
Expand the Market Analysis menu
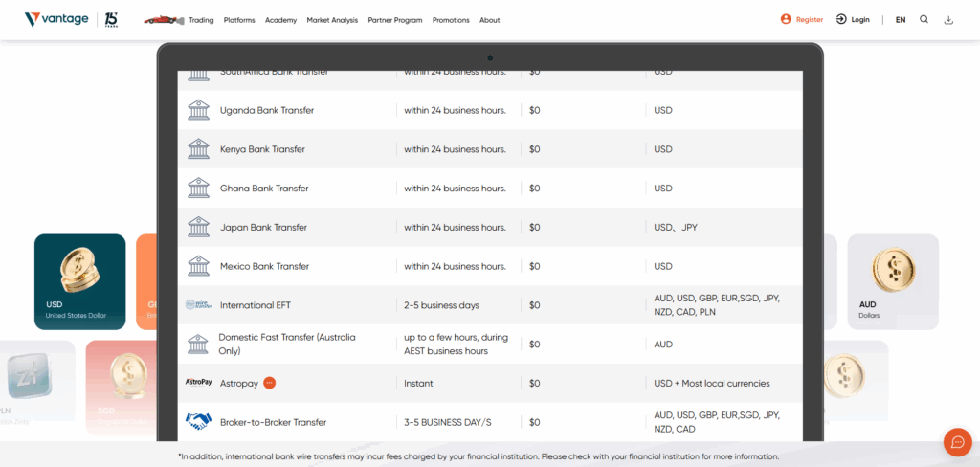[332, 20]
